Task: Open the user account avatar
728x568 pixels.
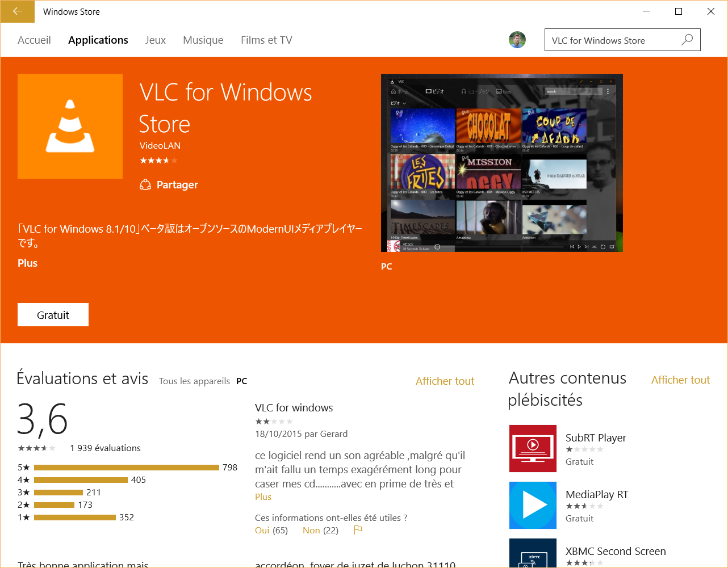Action: 517,40
